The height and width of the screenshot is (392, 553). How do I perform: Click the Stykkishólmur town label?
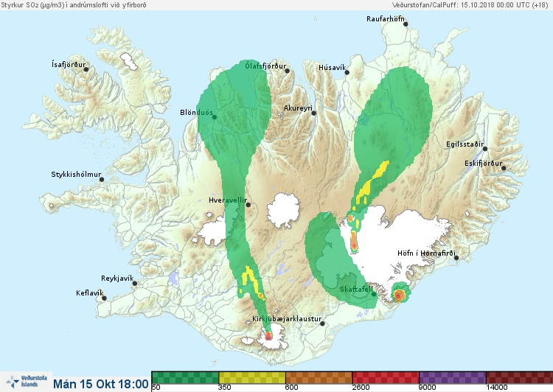click(x=76, y=175)
